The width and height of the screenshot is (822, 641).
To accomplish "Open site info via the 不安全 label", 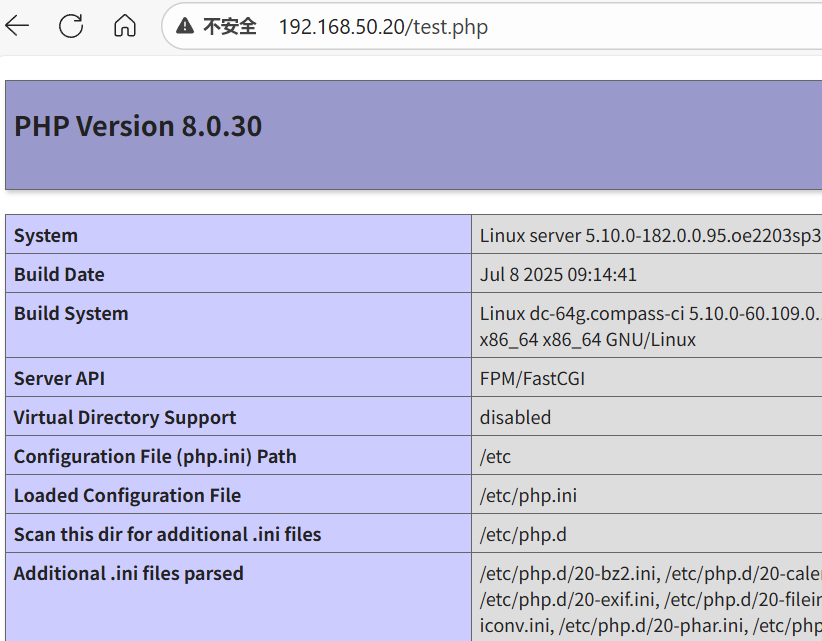I will point(229,27).
